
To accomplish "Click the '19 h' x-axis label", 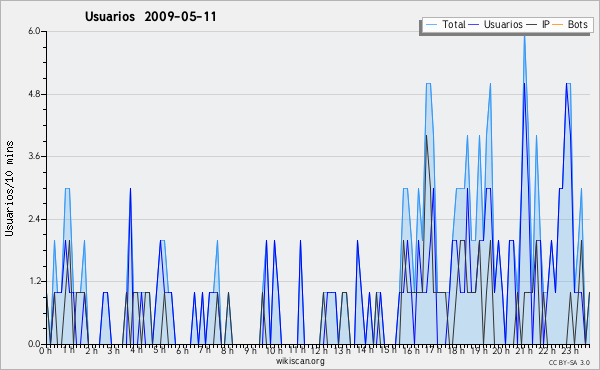I will coord(479,350).
